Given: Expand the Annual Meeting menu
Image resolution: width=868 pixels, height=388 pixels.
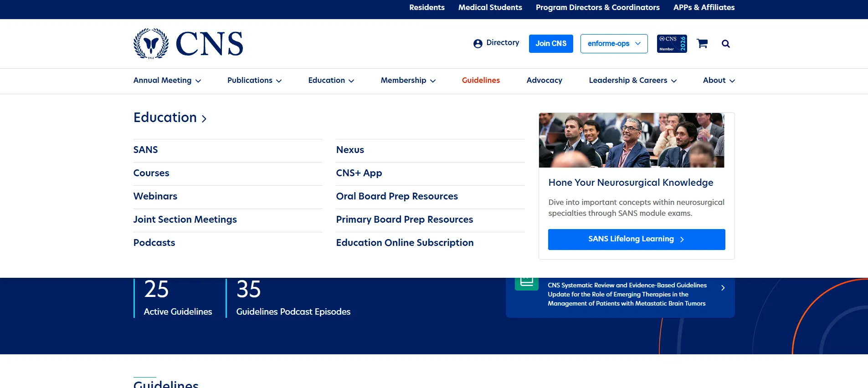Looking at the screenshot, I should pos(167,80).
